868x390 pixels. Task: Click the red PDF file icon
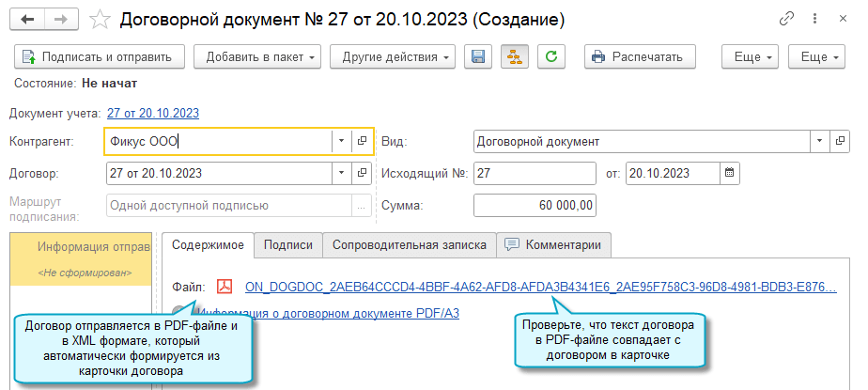(225, 287)
